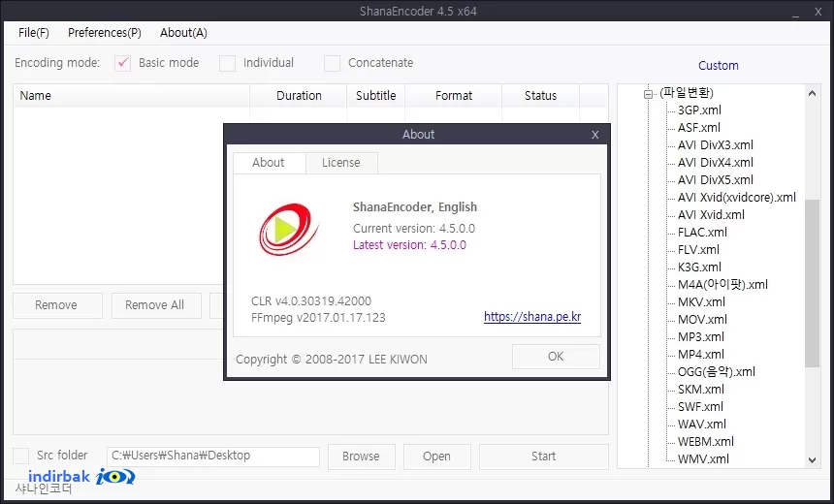The height and width of the screenshot is (504, 834).
Task: Click the CLR v4.0.30319.42000 text
Action: [311, 300]
